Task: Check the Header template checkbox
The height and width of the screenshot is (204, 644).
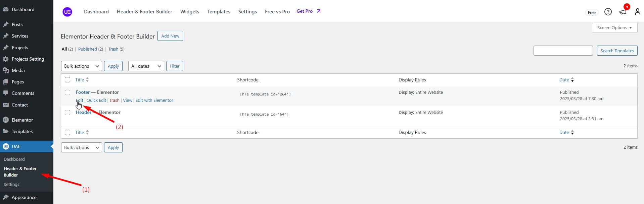Action: (x=67, y=113)
